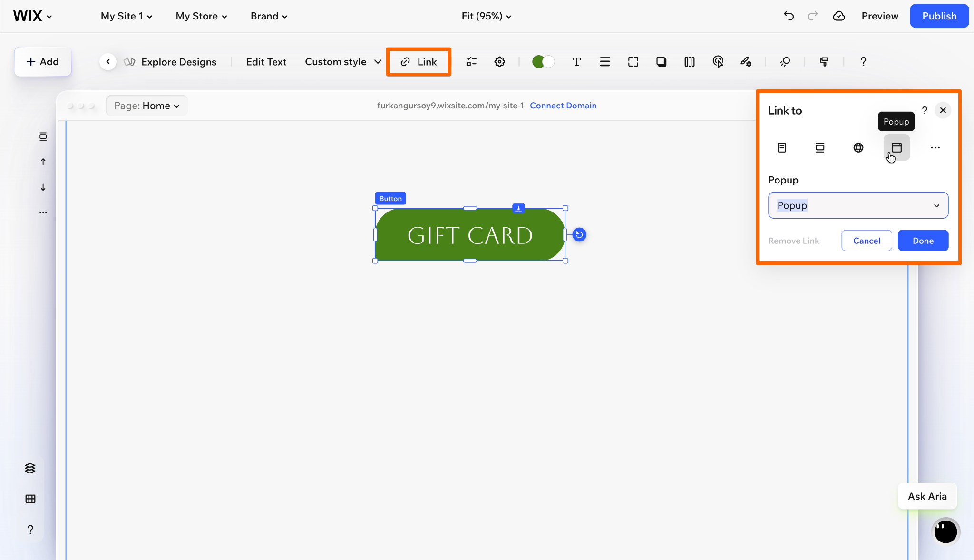Open the Page: Home selector
The image size is (974, 560).
click(146, 106)
